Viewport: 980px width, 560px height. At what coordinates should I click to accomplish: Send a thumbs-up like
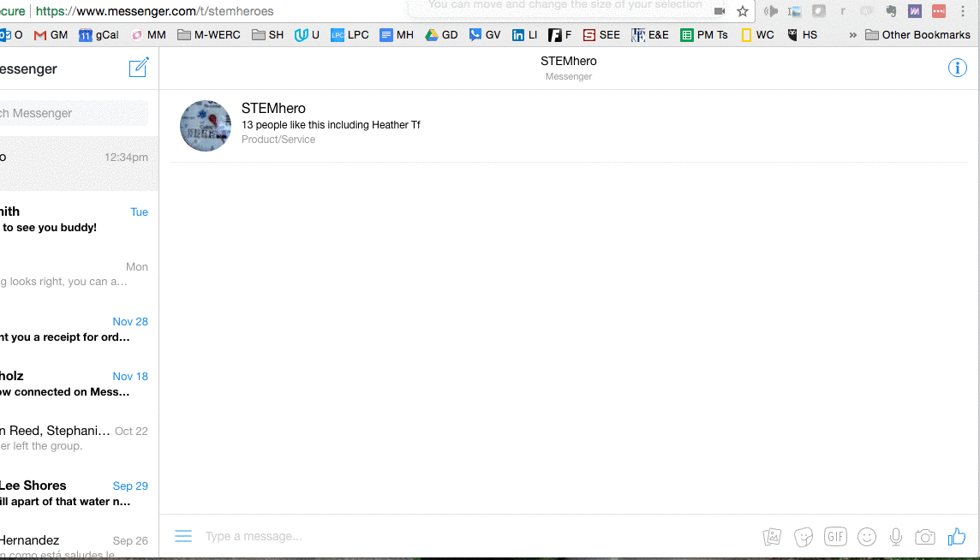(956, 536)
